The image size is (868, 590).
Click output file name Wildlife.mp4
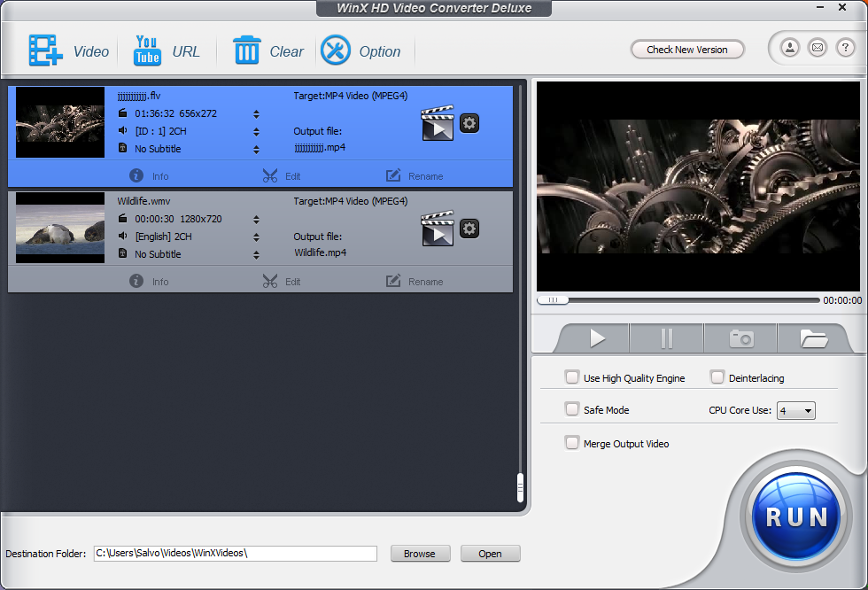click(x=320, y=252)
